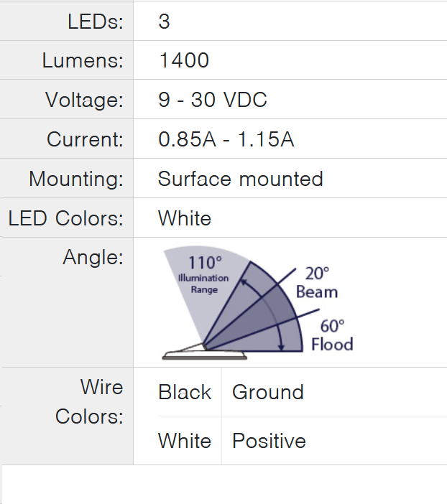Click the LEDs row label
Viewport: 447px width, 504px height.
96,22
